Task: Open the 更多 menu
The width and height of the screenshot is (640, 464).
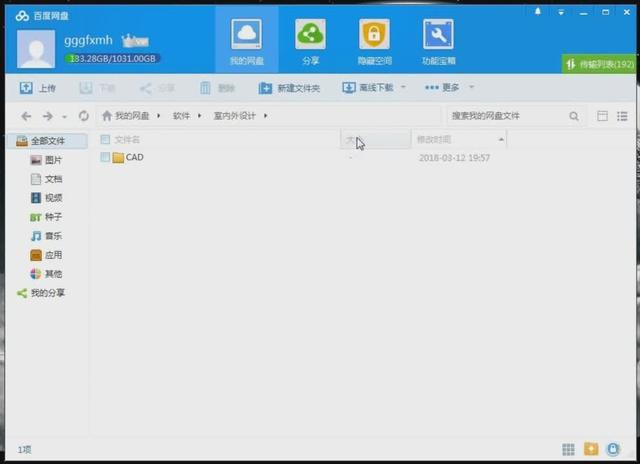Action: (x=442, y=87)
